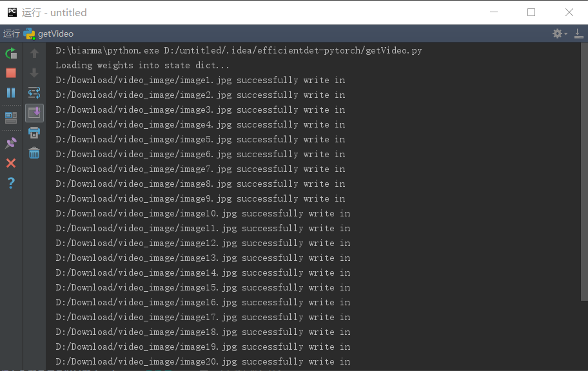Viewport: 588px width, 371px height.
Task: Click the Help question mark
Action: [11, 183]
